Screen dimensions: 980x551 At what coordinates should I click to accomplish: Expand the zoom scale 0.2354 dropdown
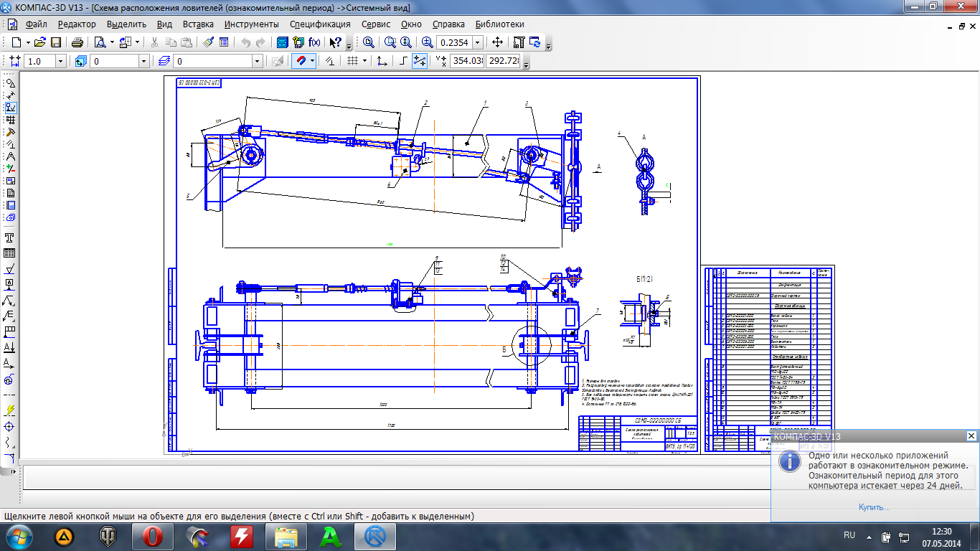477,42
